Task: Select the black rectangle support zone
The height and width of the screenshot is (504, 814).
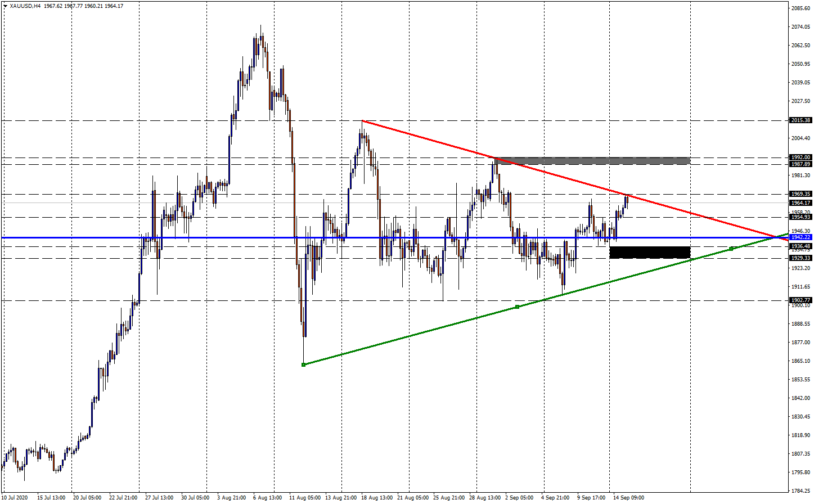Action: pyautogui.click(x=650, y=253)
